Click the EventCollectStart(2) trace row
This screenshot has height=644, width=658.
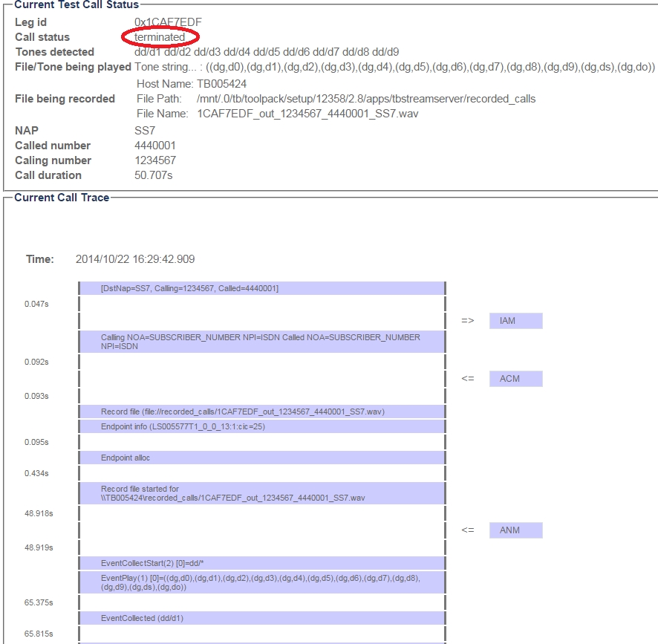[x=262, y=563]
